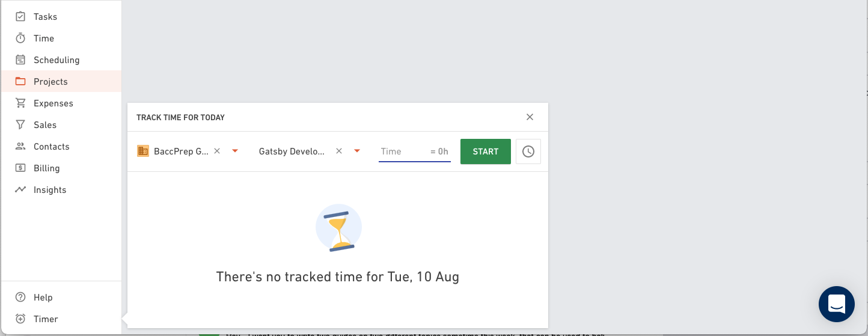Click the Sales funnel icon
This screenshot has height=336, width=868.
tap(20, 125)
